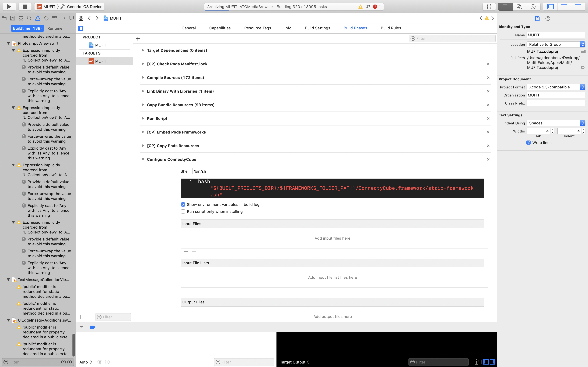Image resolution: width=588 pixels, height=367 pixels.
Task: Click the code snippet library braces button
Action: 489,7
